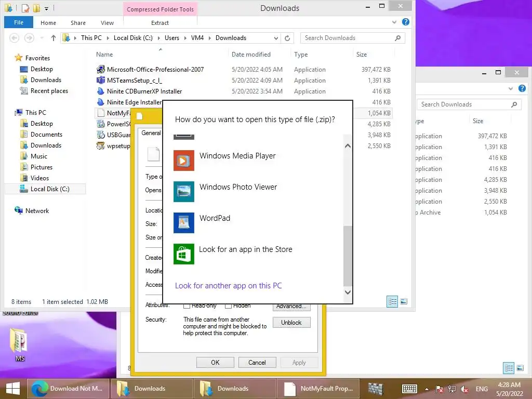Expand the address bar history dropdown
Viewport: 532px width, 399px height.
click(x=276, y=38)
